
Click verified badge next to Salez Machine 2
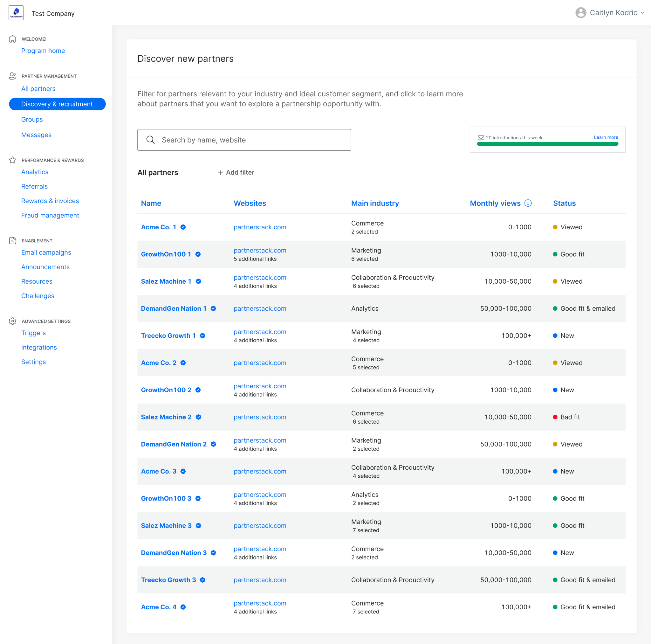click(198, 417)
